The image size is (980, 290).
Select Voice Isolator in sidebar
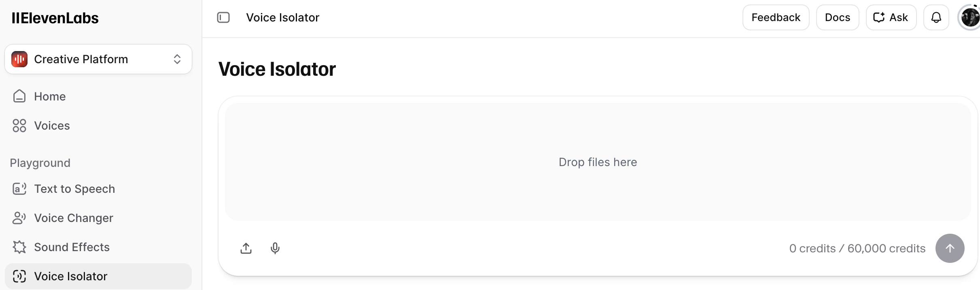pos(71,276)
